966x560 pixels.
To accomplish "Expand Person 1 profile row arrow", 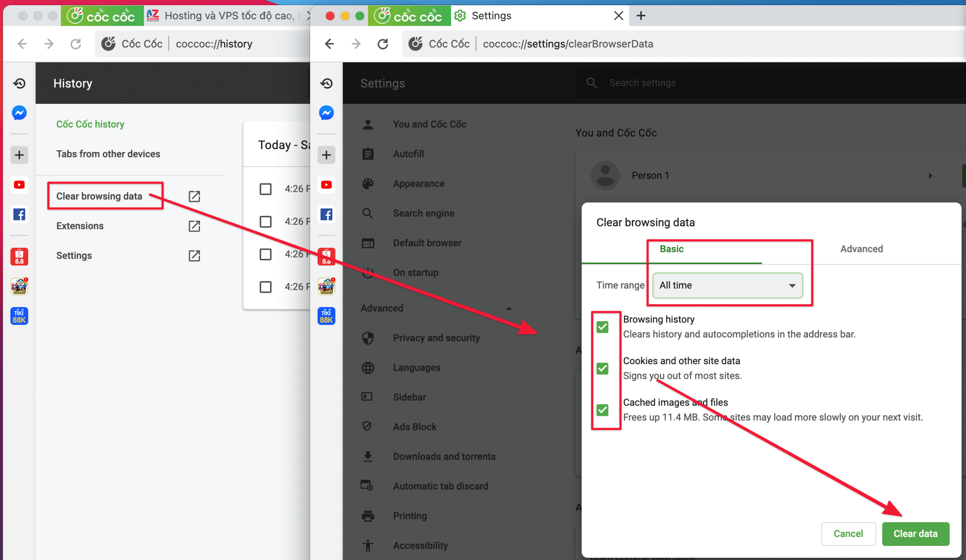I will coord(930,175).
